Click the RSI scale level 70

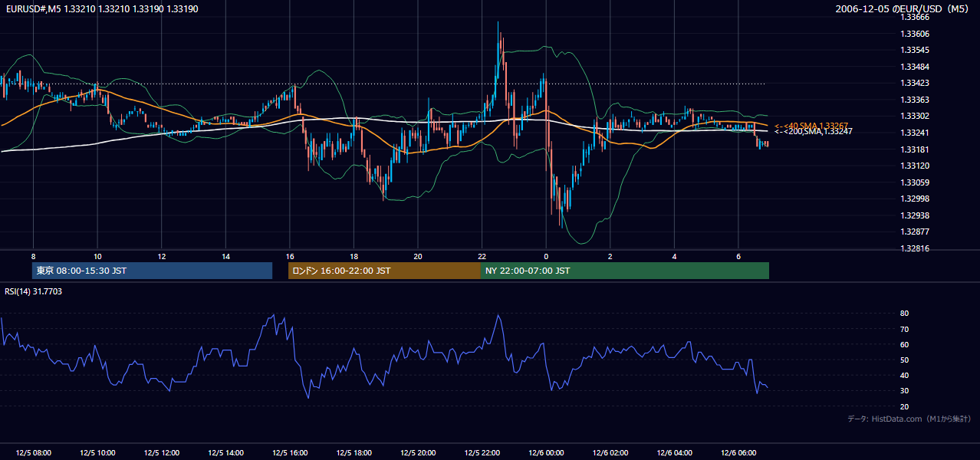(x=904, y=329)
